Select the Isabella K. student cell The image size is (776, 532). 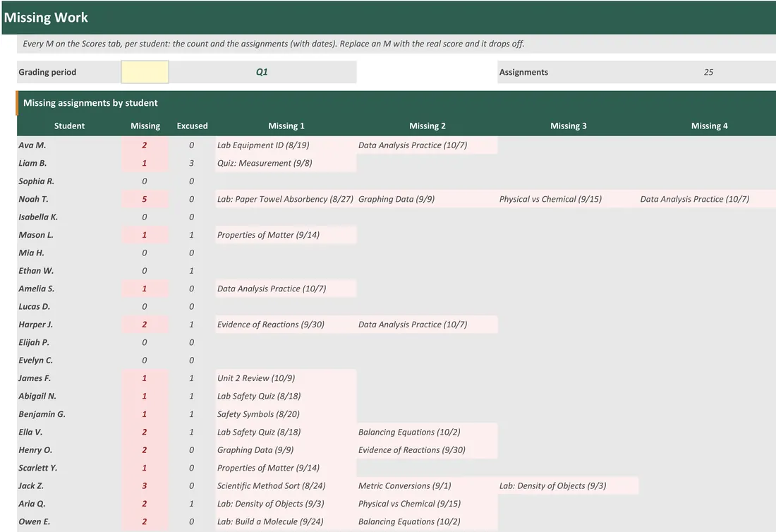pyautogui.click(x=69, y=217)
